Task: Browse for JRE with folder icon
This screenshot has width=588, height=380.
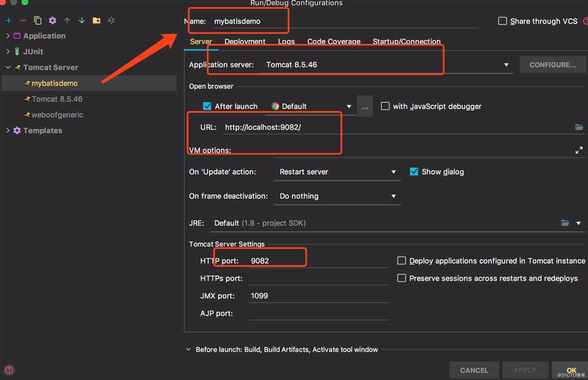Action: coord(565,223)
